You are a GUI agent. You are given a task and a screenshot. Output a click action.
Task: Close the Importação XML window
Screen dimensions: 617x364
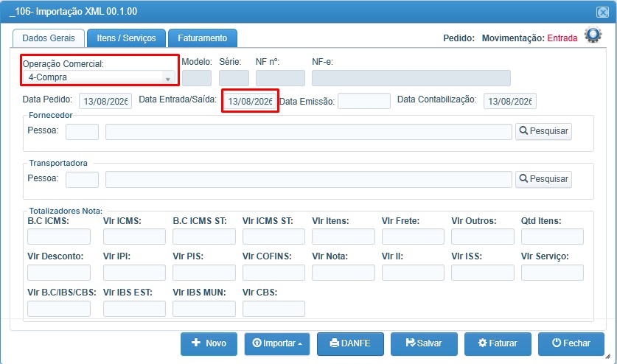(602, 13)
